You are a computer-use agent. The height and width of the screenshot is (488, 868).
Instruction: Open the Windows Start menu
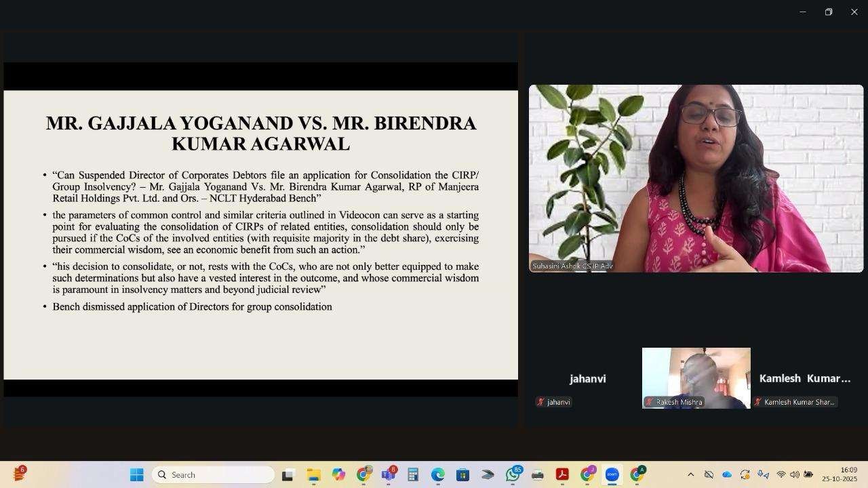pos(136,475)
